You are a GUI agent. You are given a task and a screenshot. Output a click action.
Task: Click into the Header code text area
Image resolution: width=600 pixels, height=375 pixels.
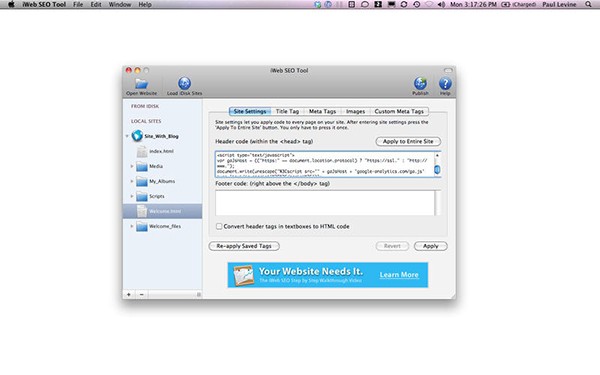pos(325,164)
